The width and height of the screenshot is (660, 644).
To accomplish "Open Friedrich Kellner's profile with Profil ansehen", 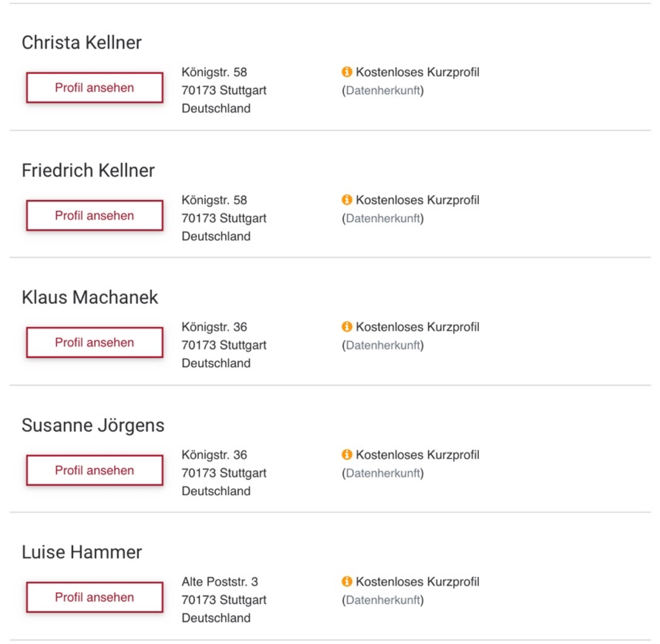I will pos(95,215).
